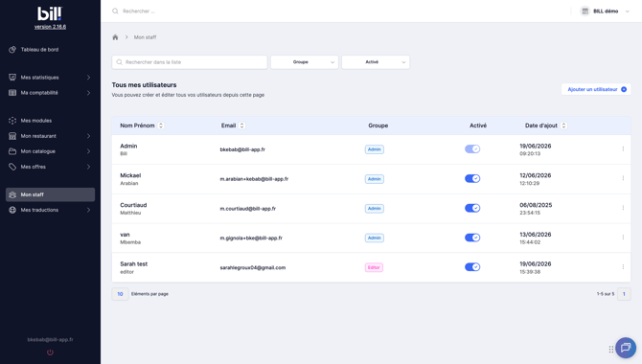
Task: Open row actions menu for Mickael Arabian
Action: pyautogui.click(x=623, y=178)
